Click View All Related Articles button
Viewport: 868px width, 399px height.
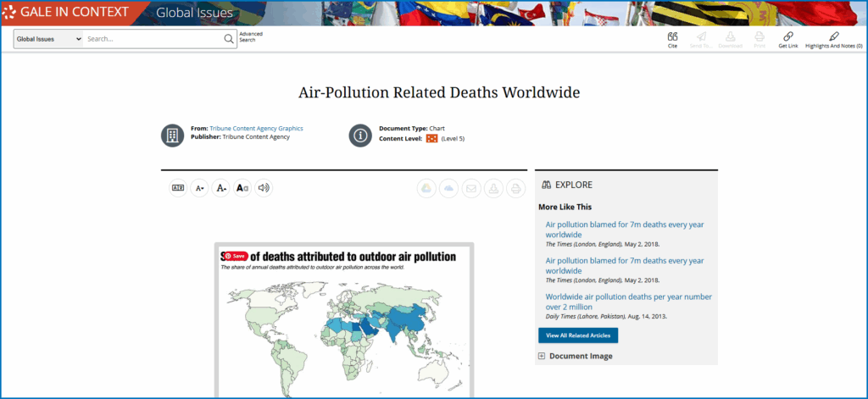point(578,335)
